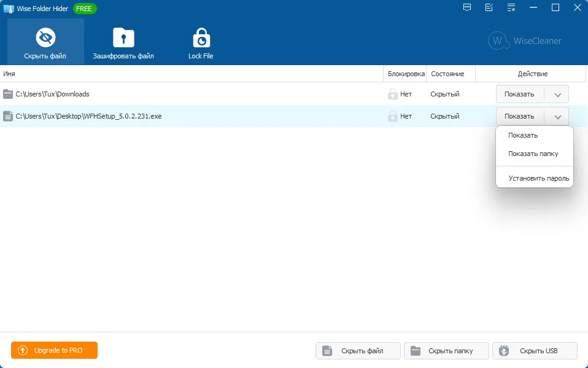Close the Wise Folder Hider window
This screenshot has height=368, width=588.
click(578, 7)
